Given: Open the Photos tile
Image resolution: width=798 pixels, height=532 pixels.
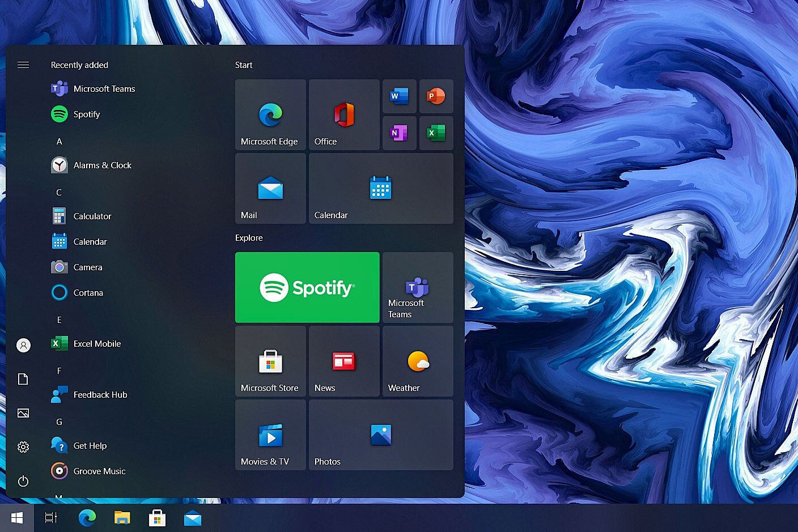Looking at the screenshot, I should (381, 435).
